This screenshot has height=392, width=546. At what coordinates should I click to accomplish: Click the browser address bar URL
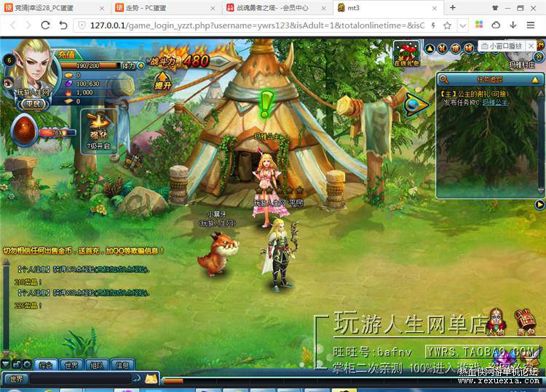[x=257, y=25]
